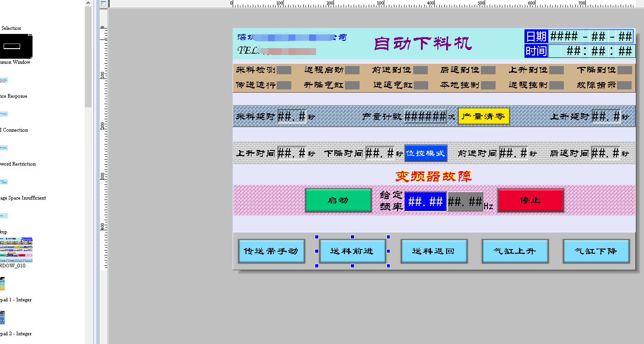Click the 来料检测 indicator lamp
The height and width of the screenshot is (344, 644).
[284, 70]
